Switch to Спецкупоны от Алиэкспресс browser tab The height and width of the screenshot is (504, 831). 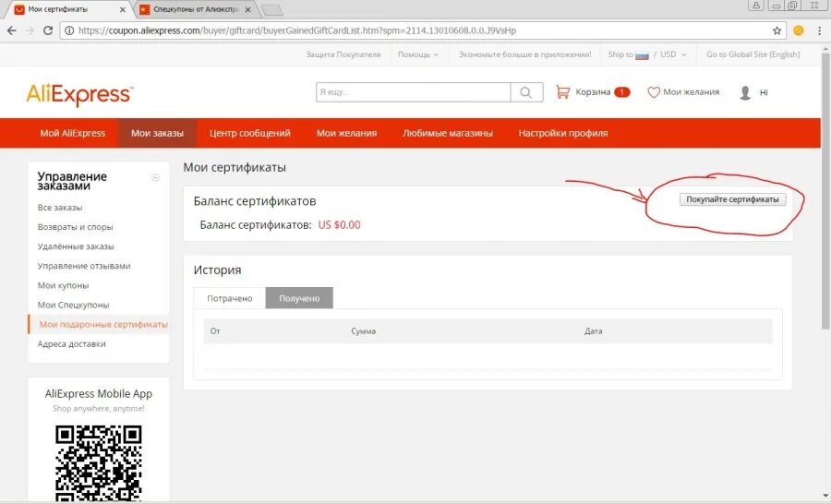click(196, 9)
